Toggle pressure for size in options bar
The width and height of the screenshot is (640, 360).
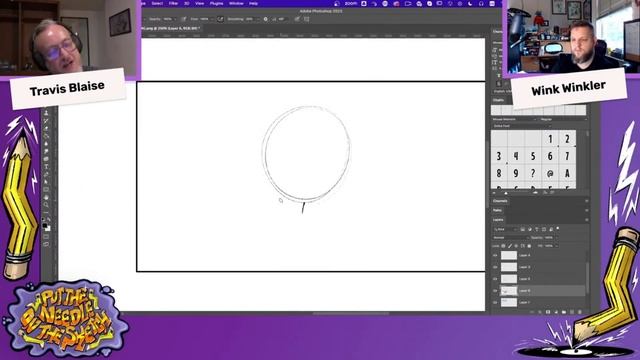pyautogui.click(x=297, y=19)
